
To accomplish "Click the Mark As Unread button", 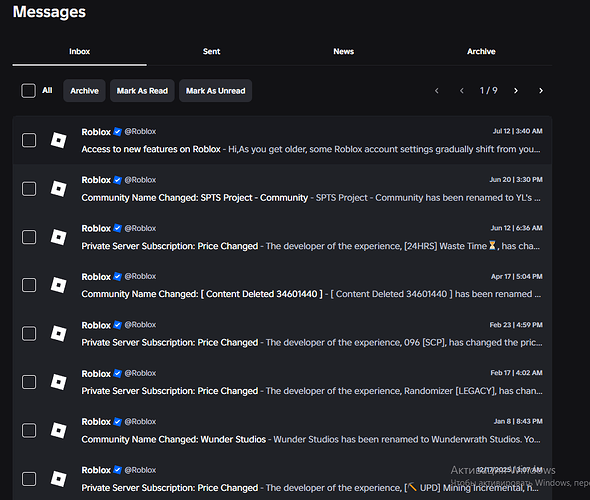I will [216, 91].
